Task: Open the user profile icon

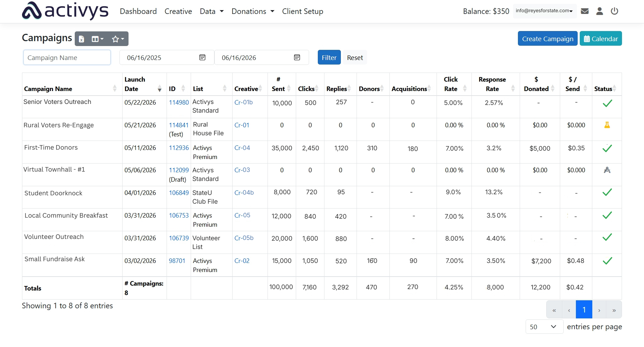Action: (600, 11)
